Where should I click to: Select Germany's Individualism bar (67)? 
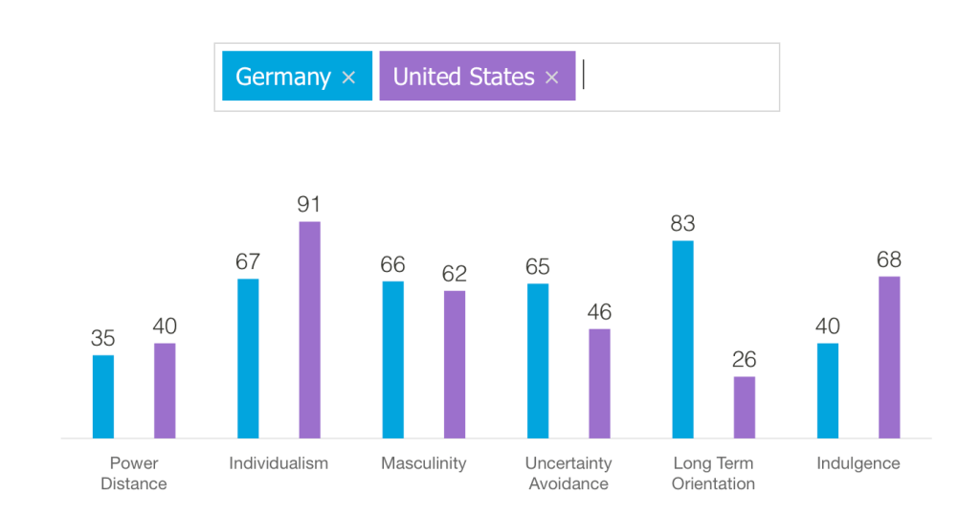pyautogui.click(x=248, y=358)
